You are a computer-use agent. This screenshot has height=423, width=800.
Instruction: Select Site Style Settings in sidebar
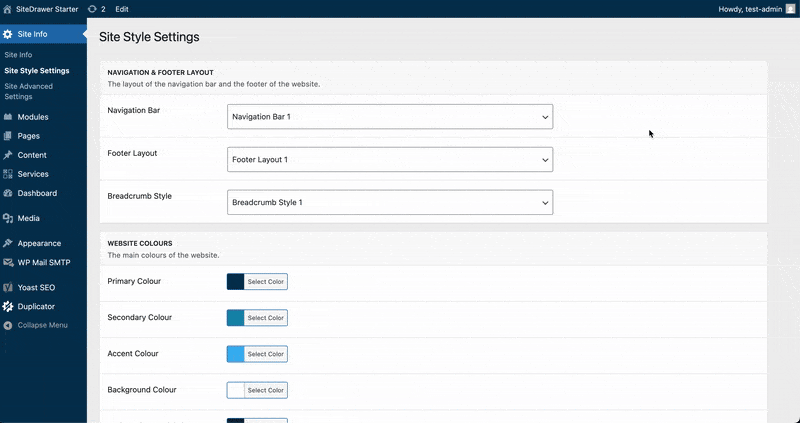(x=37, y=71)
